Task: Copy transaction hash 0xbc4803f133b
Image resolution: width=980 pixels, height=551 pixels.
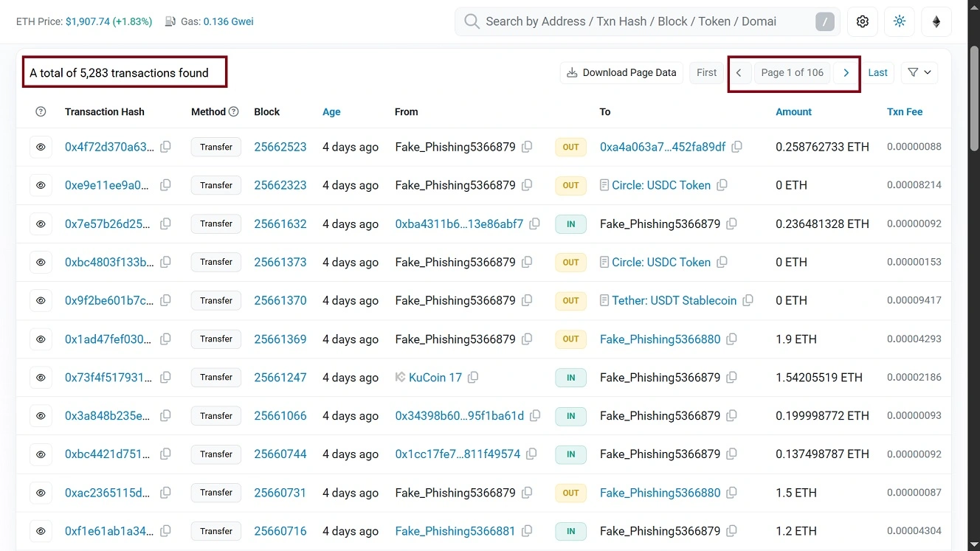Action: (165, 262)
